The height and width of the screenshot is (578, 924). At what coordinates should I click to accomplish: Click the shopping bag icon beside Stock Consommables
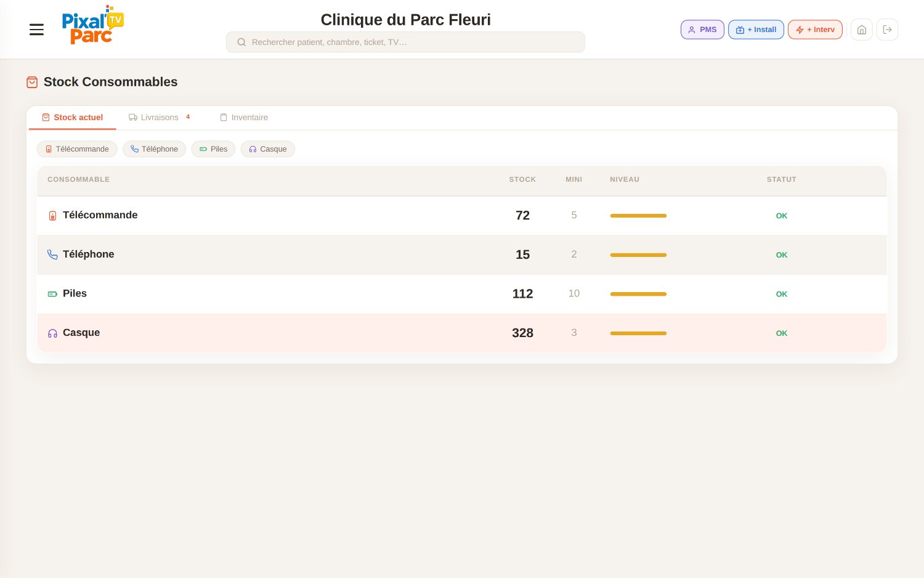[x=32, y=82]
